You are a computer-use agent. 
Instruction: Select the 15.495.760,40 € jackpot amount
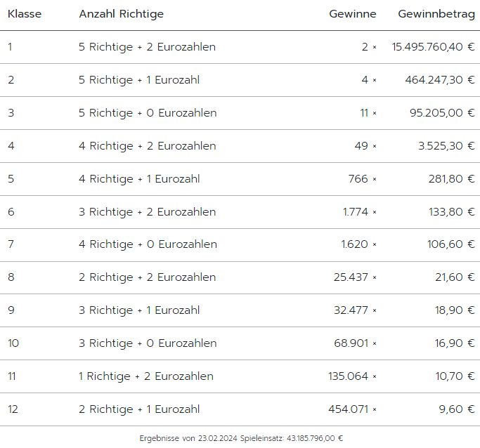(433, 47)
